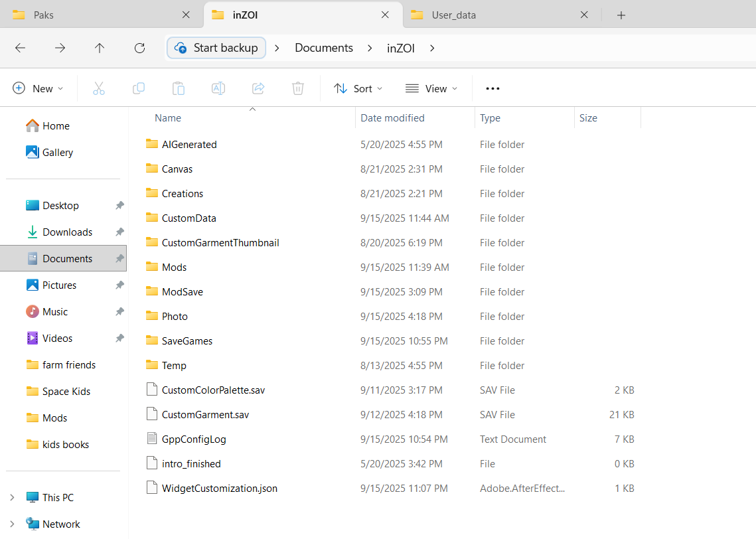This screenshot has width=756, height=539.
Task: Sort by Date modified column header
Action: (392, 118)
